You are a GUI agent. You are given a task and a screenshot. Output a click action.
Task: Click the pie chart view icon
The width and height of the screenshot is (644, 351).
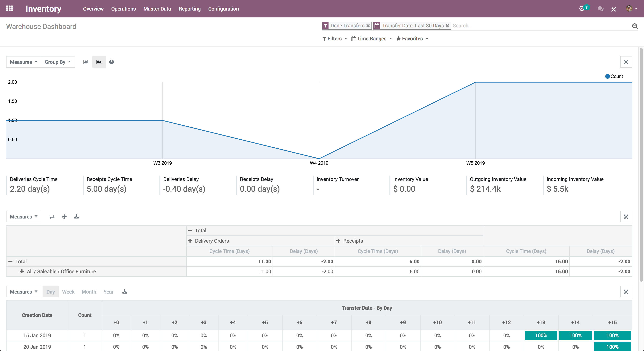click(x=111, y=62)
